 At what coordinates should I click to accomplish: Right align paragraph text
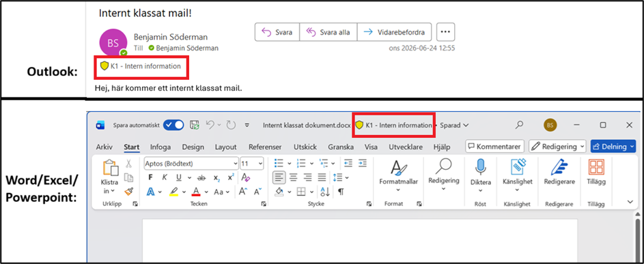pos(307,177)
